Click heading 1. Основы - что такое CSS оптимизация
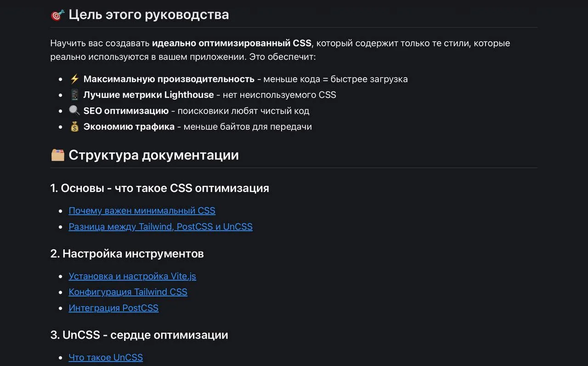The height and width of the screenshot is (366, 588). [159, 188]
